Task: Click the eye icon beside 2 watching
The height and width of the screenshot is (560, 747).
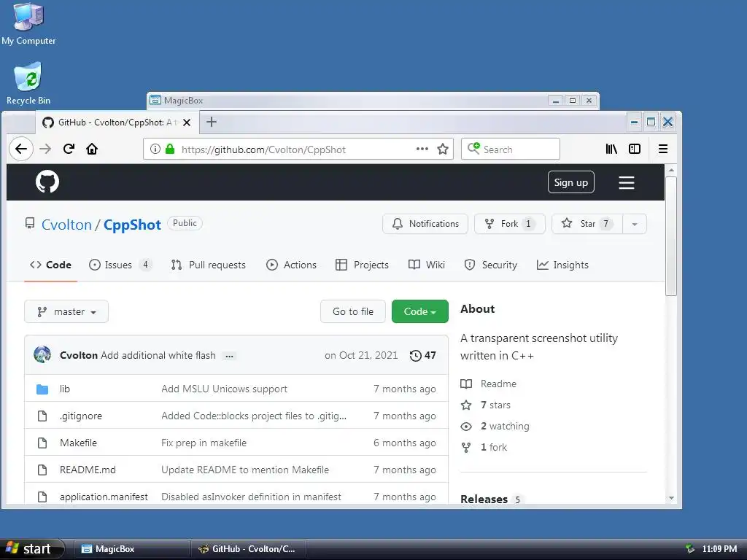Action: 466,426
